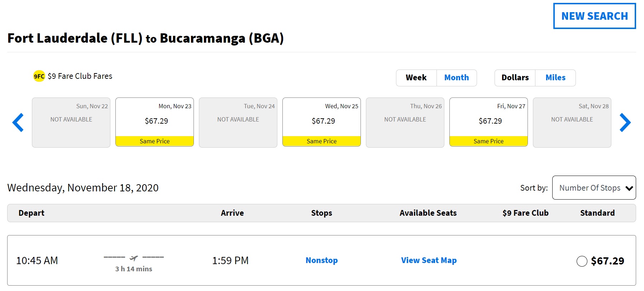The width and height of the screenshot is (644, 291).
Task: Click the NEW SEARCH button
Action: tap(594, 16)
